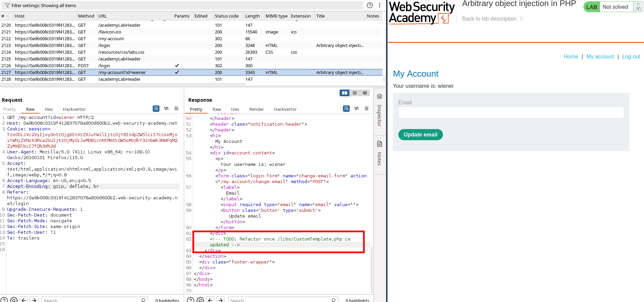Sort history by URL column header
The height and width of the screenshot is (302, 644).
(x=135, y=16)
